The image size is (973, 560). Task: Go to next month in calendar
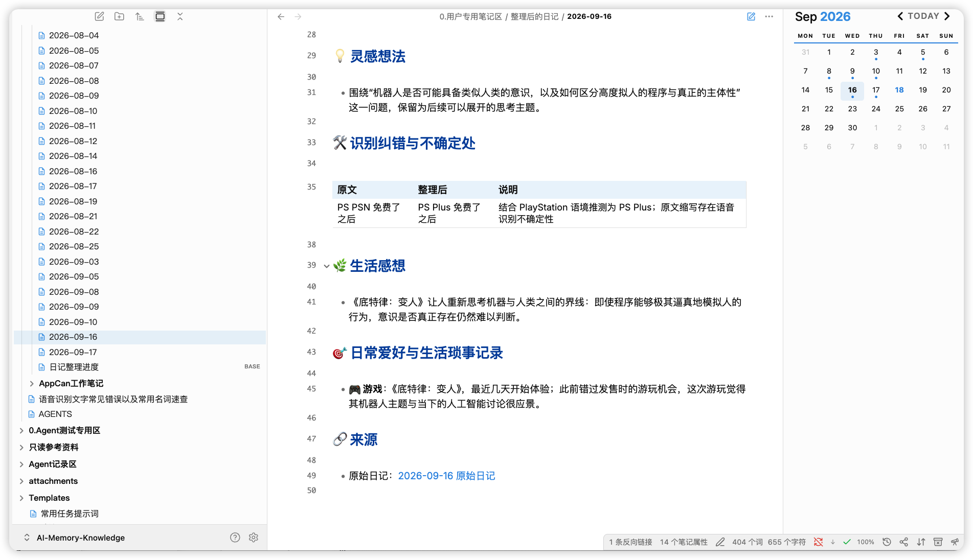947,16
